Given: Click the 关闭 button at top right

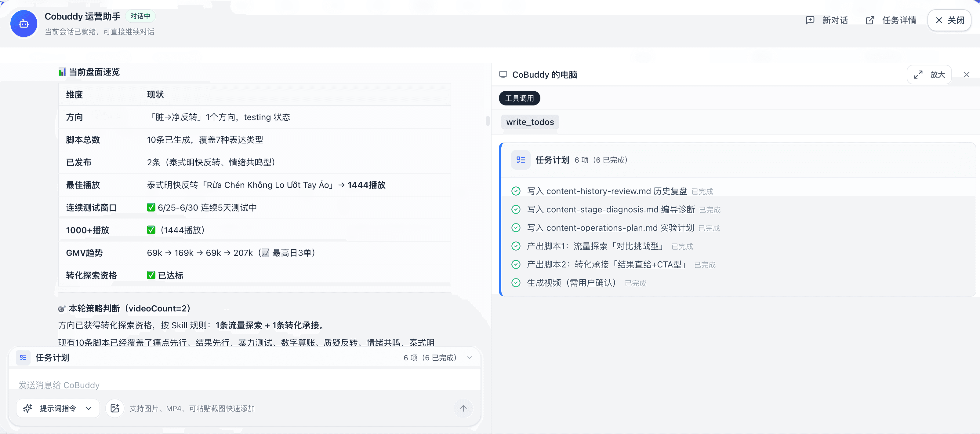Looking at the screenshot, I should 949,20.
